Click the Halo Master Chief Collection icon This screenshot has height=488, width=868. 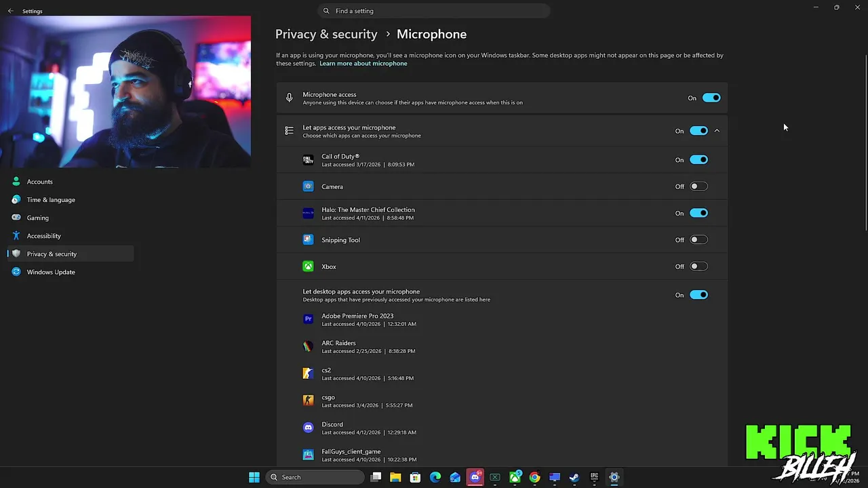[x=308, y=213]
